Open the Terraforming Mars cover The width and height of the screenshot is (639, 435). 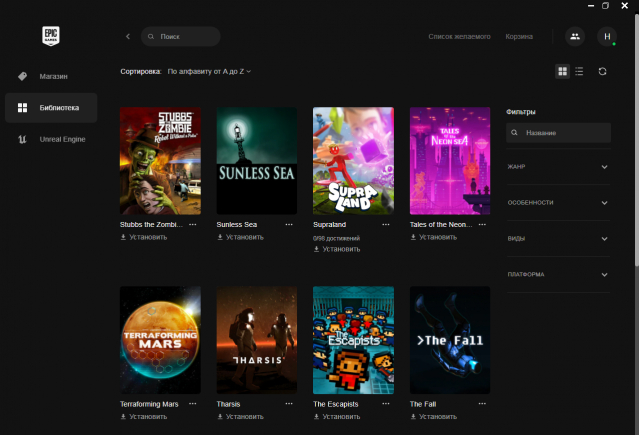(x=160, y=340)
